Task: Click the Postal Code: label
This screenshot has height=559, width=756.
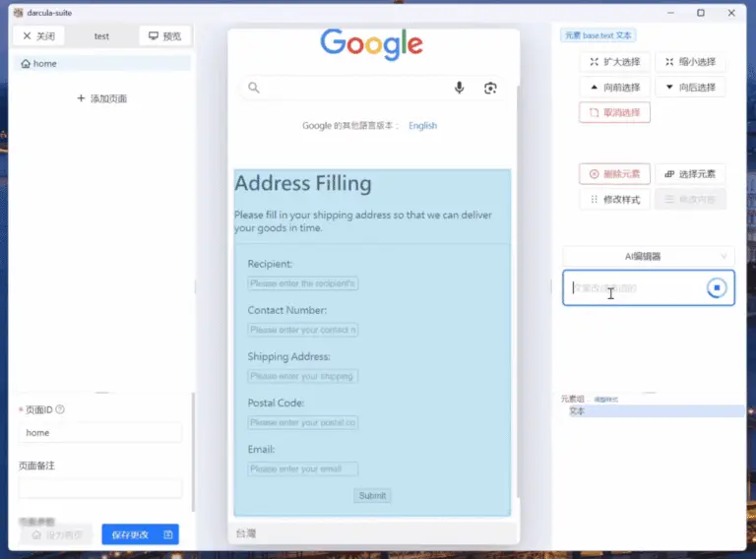Action: tap(276, 403)
